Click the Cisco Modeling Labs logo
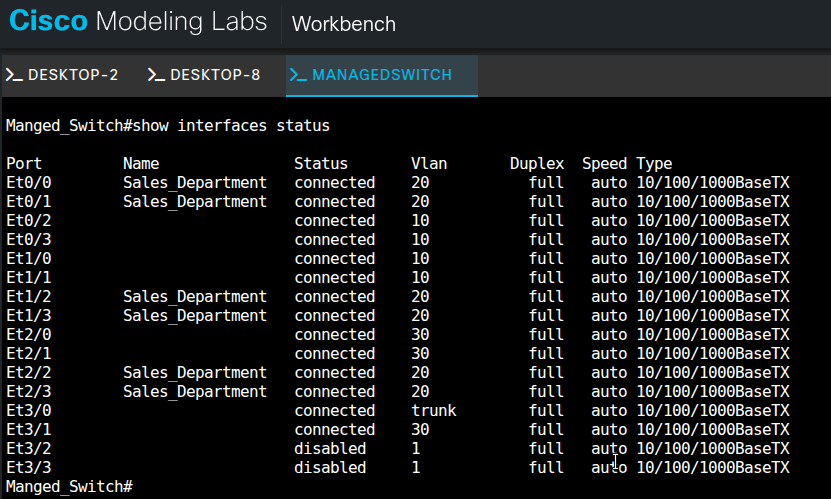The image size is (831, 499). pos(138,22)
